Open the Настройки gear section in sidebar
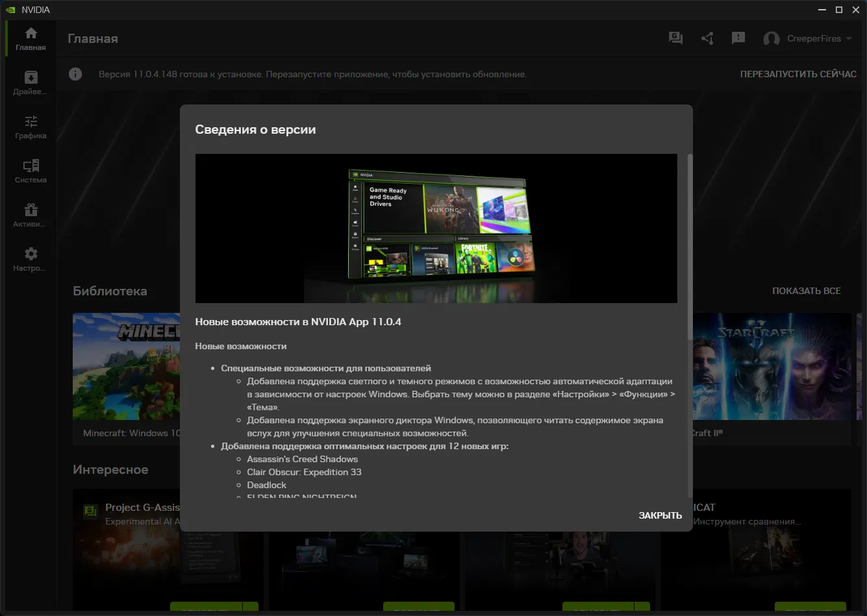The height and width of the screenshot is (616, 867). point(31,260)
